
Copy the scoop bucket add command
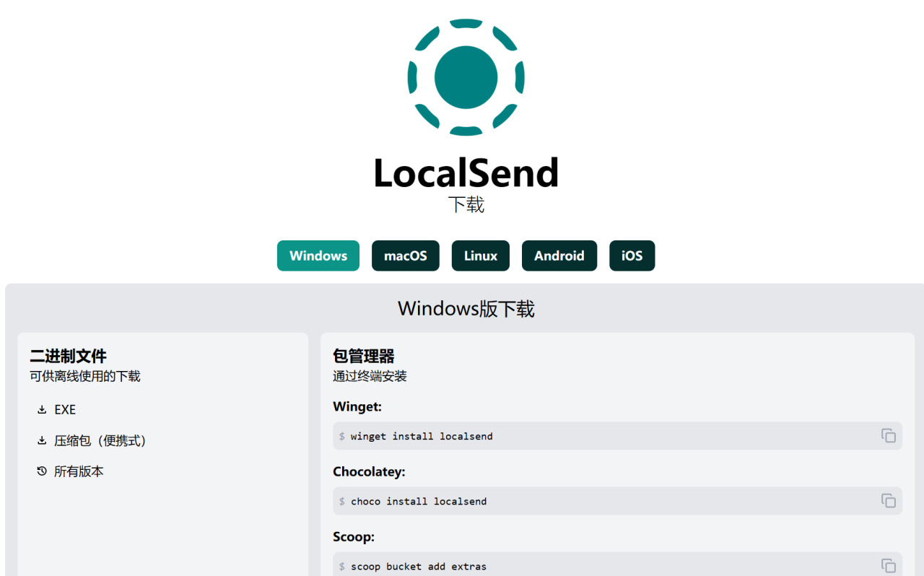click(x=889, y=566)
